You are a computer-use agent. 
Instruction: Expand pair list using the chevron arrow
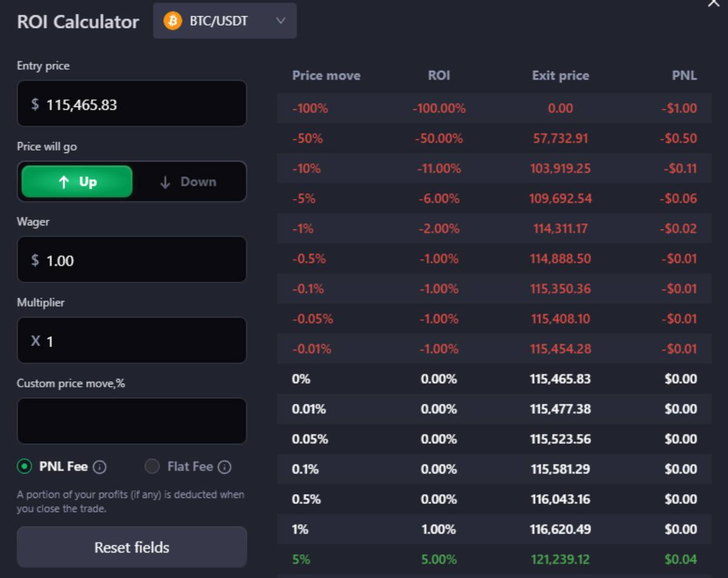click(x=280, y=21)
